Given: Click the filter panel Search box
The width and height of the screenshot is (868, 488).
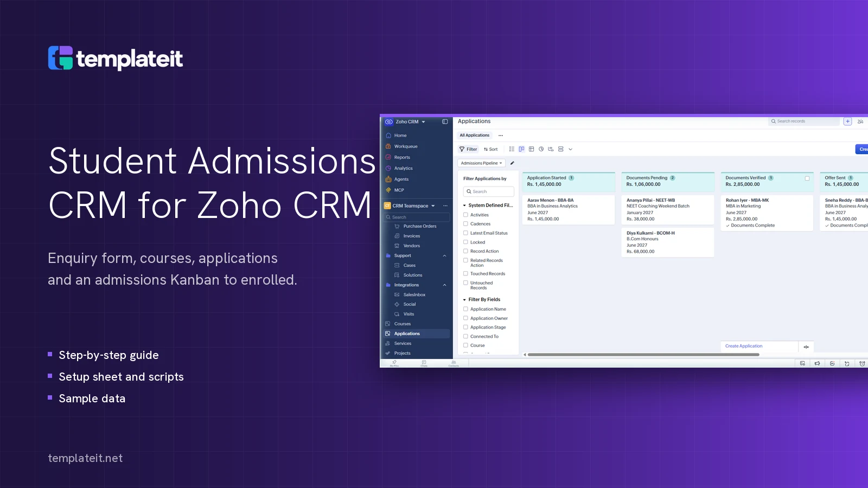Looking at the screenshot, I should click(489, 191).
